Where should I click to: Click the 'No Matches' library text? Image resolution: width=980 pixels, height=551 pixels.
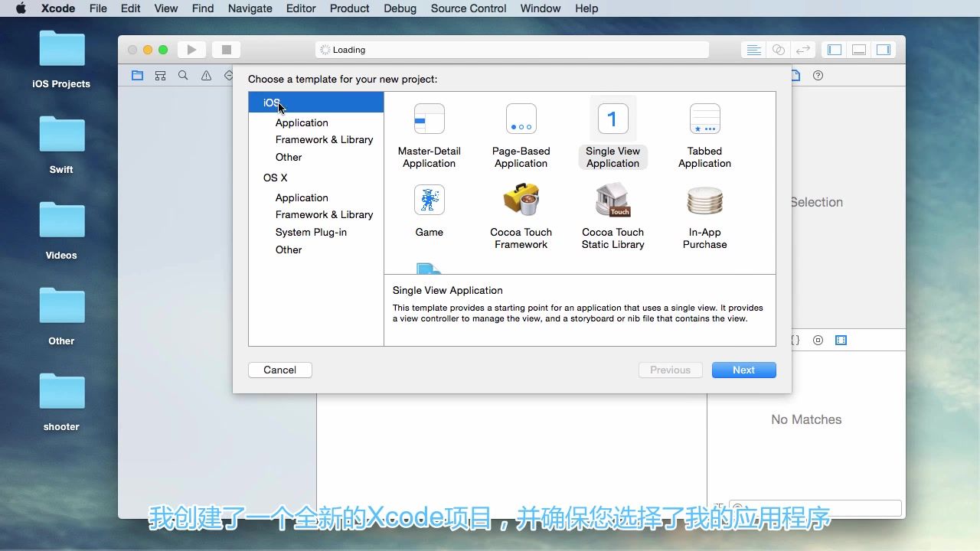pos(806,419)
